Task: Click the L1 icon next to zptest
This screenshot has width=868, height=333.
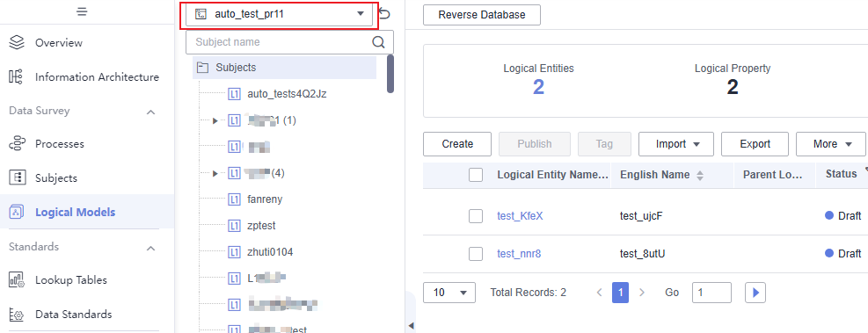Action: click(x=234, y=226)
